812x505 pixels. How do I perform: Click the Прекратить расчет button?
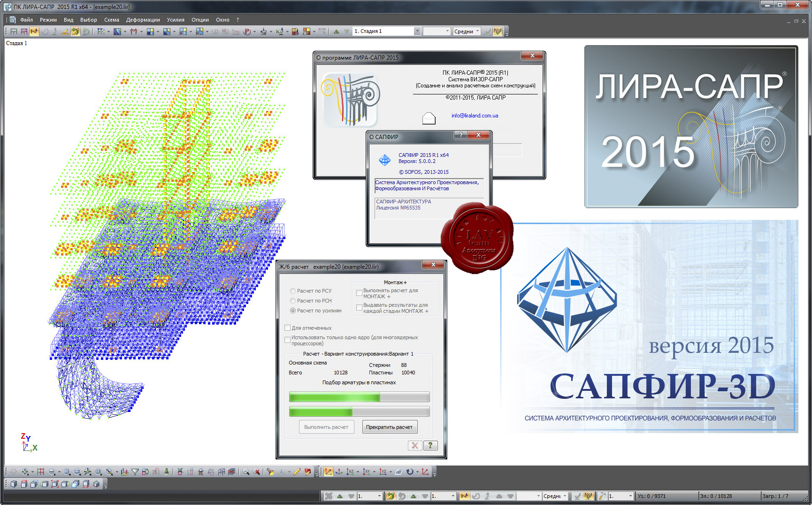pos(389,427)
